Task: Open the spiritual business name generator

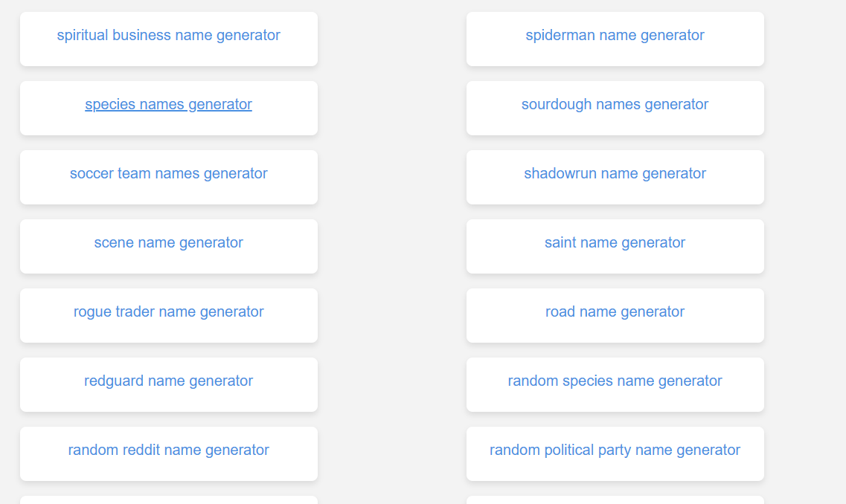Action: click(x=168, y=35)
